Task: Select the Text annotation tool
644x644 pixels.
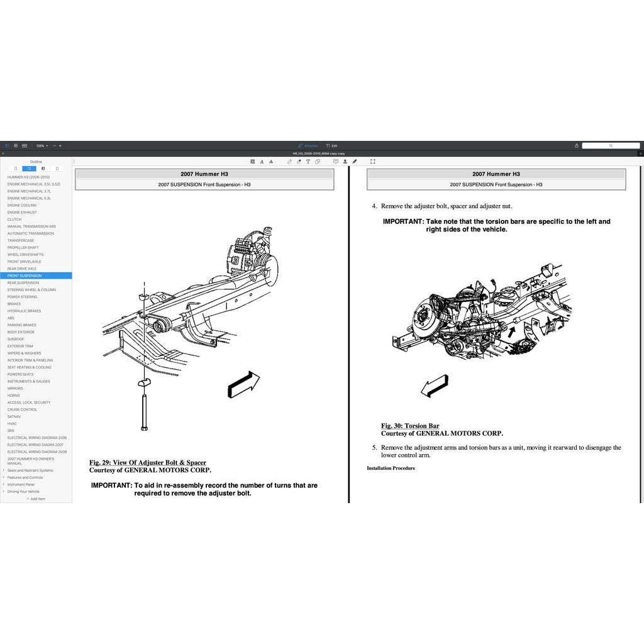Action: [x=308, y=161]
